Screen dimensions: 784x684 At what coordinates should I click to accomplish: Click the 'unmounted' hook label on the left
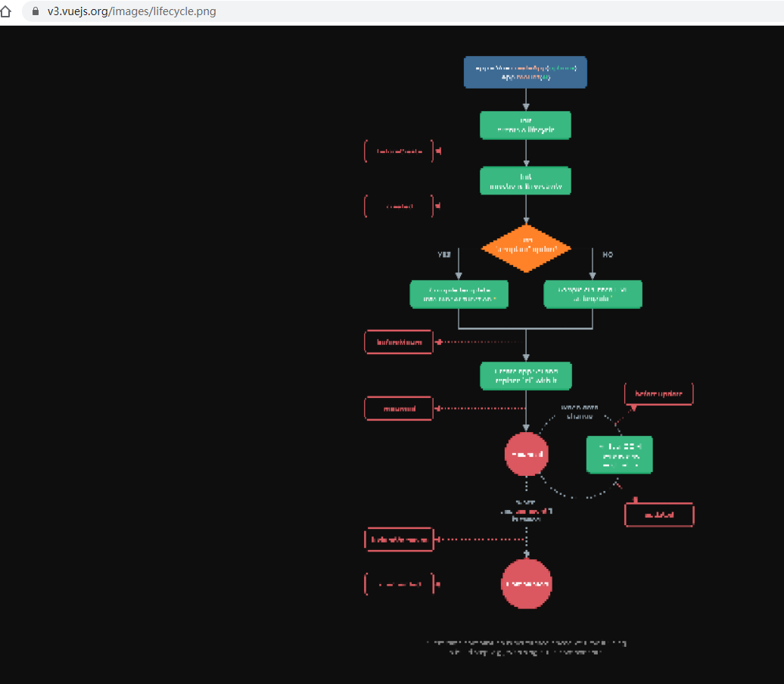click(x=399, y=583)
